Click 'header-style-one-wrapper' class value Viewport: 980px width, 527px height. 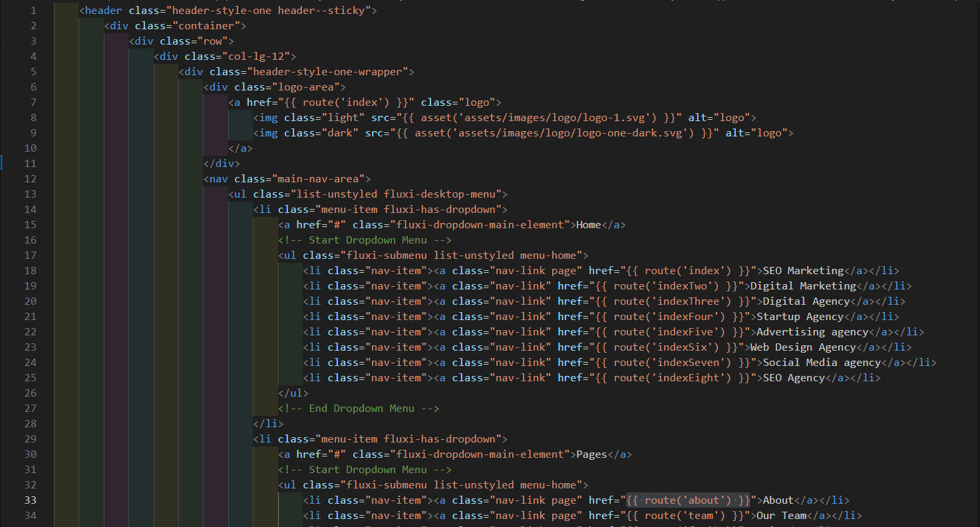pos(328,72)
